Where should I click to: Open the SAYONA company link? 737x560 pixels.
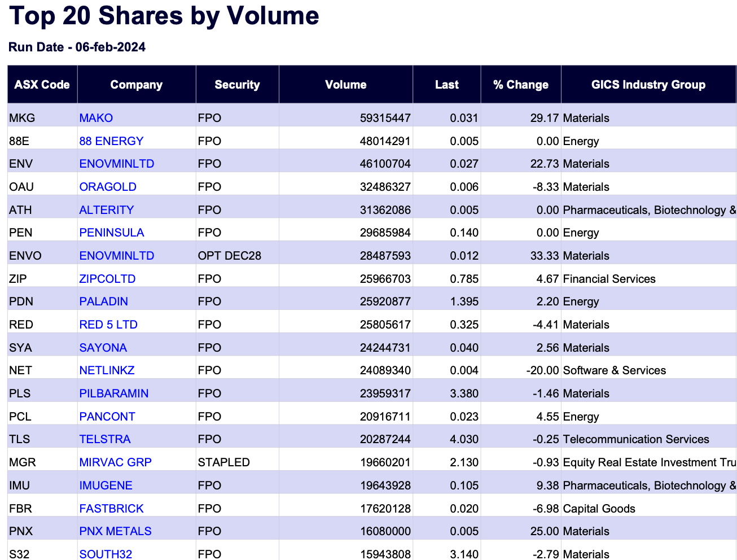click(x=103, y=348)
